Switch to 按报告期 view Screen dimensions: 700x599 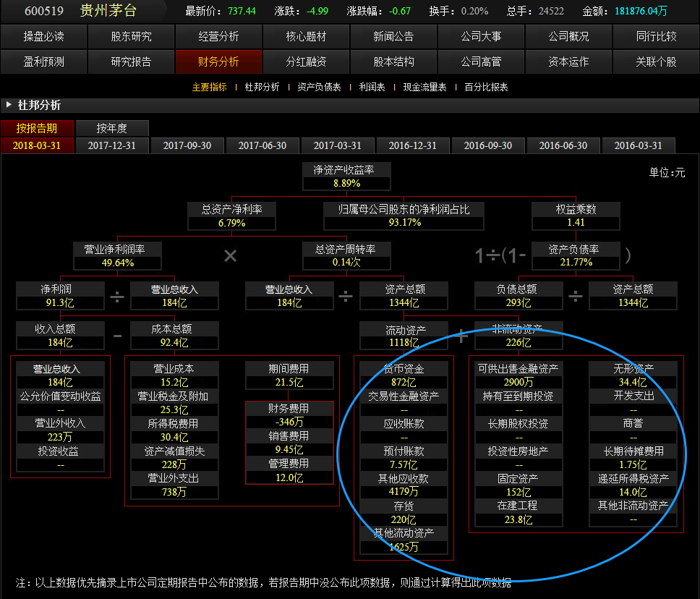[37, 128]
